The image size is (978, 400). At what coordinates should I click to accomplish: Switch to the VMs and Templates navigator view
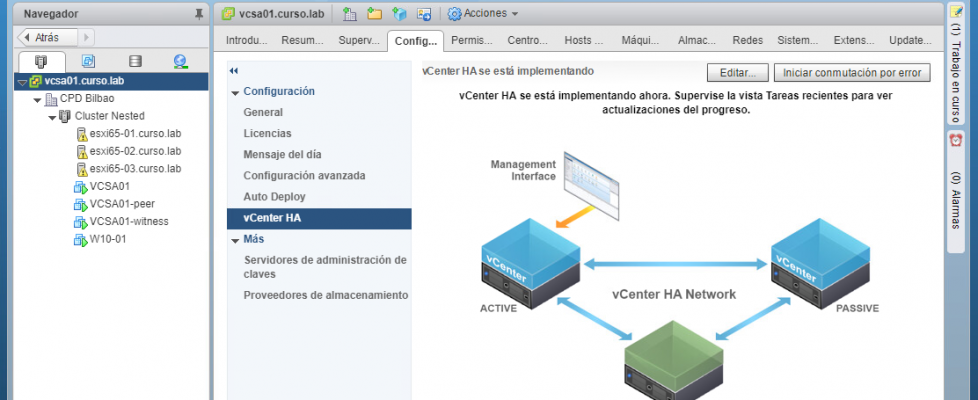click(88, 62)
